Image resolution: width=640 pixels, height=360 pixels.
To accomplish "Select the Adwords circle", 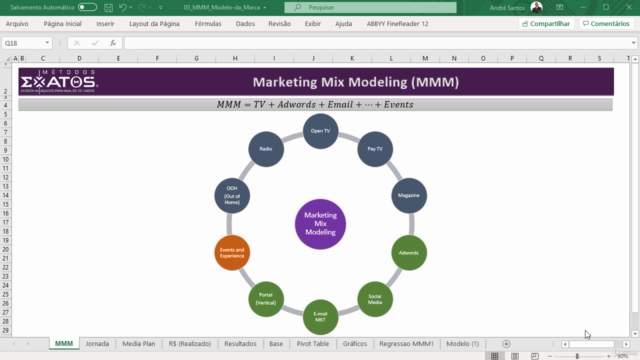I will 409,253.
